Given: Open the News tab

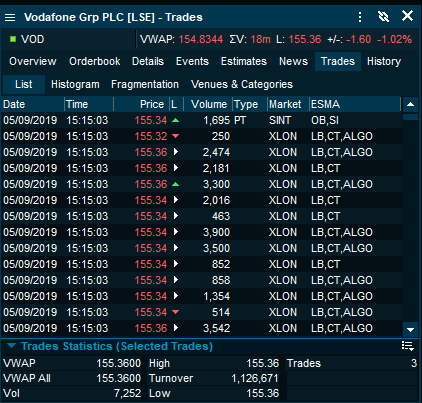Looking at the screenshot, I should tap(293, 61).
